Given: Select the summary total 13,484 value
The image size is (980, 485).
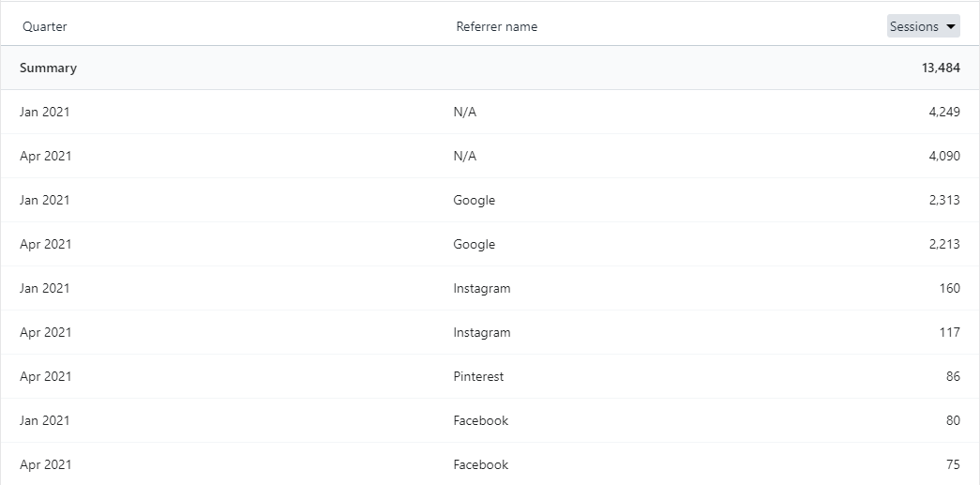Looking at the screenshot, I should 941,68.
